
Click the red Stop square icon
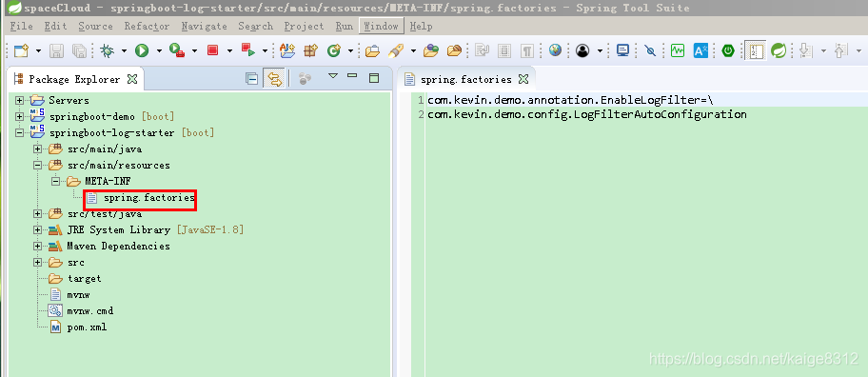point(212,50)
